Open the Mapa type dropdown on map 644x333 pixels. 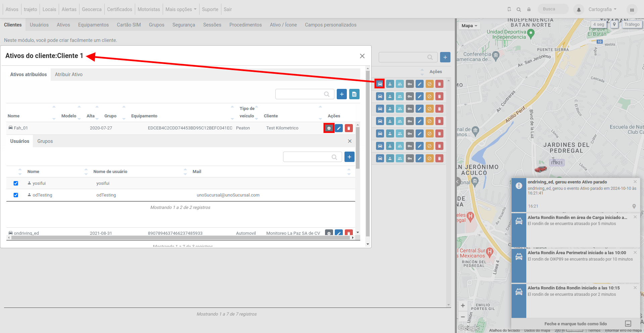[469, 25]
